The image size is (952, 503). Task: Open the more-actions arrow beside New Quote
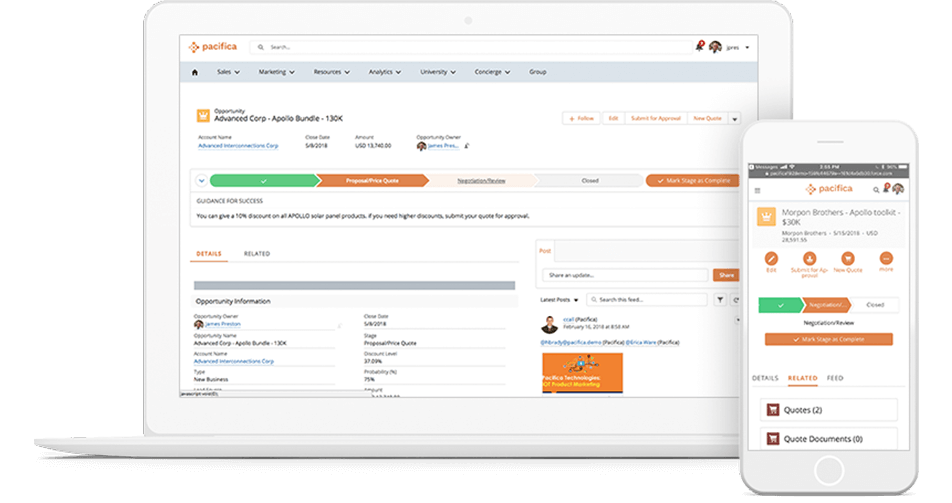(x=735, y=118)
